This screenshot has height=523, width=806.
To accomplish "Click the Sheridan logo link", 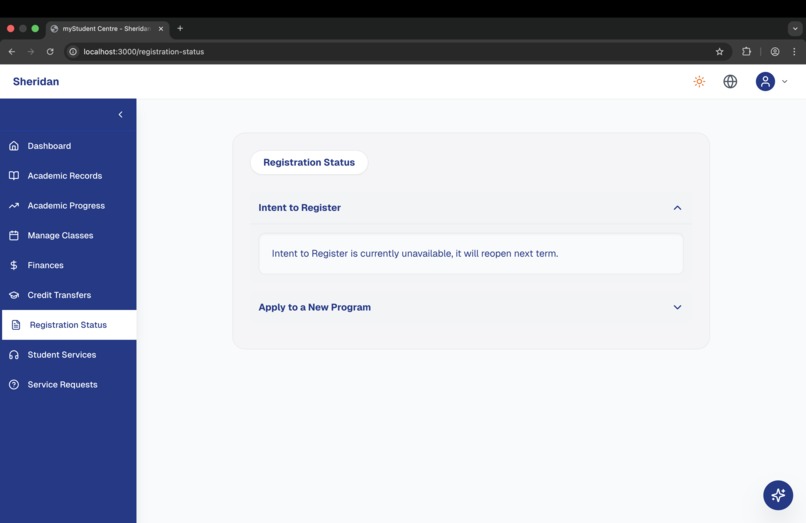I will tap(36, 81).
